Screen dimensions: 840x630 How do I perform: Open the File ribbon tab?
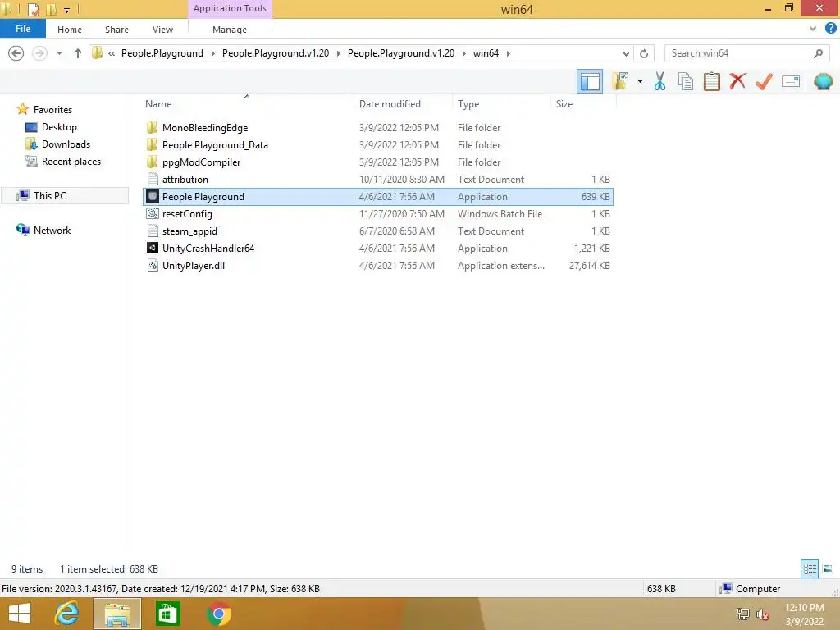pos(22,29)
